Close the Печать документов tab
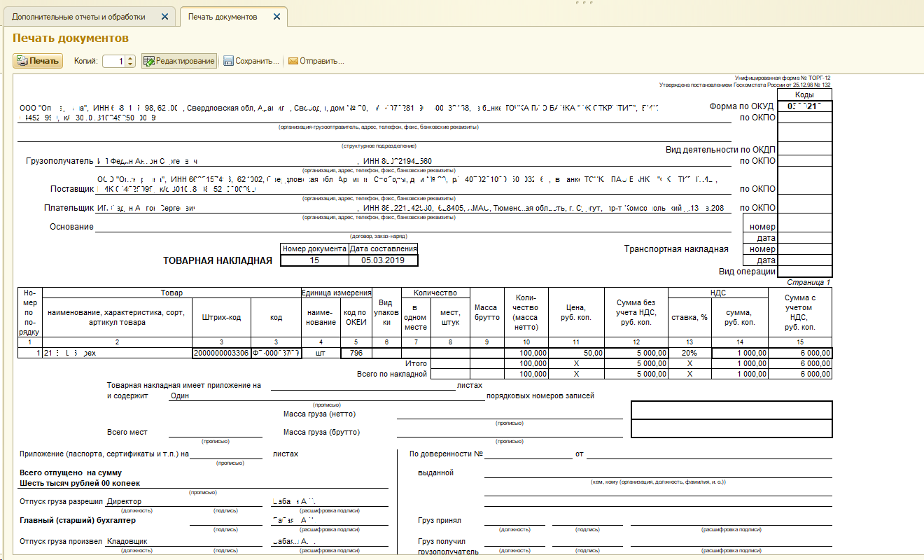Screen dimensions: 924x560 tap(276, 16)
